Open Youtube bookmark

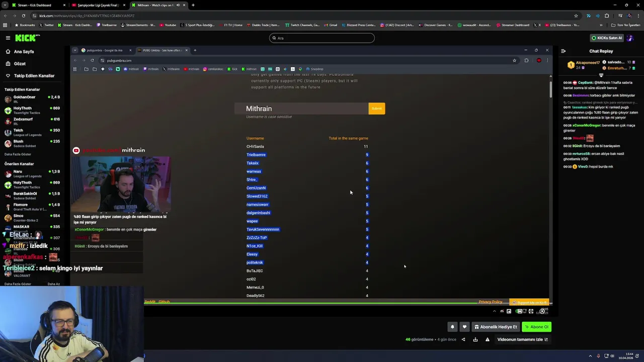pyautogui.click(x=168, y=25)
